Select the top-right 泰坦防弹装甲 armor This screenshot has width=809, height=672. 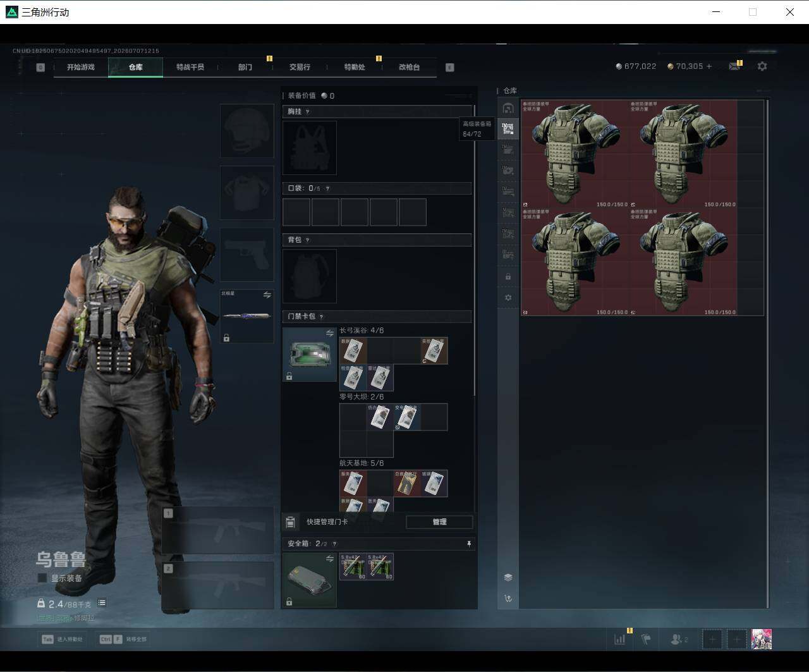(683, 154)
